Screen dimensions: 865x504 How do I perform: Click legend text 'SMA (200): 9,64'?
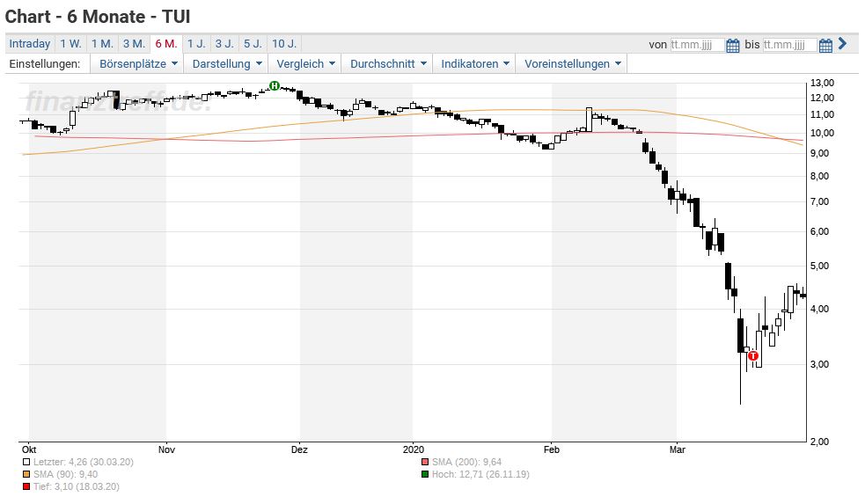pos(466,462)
